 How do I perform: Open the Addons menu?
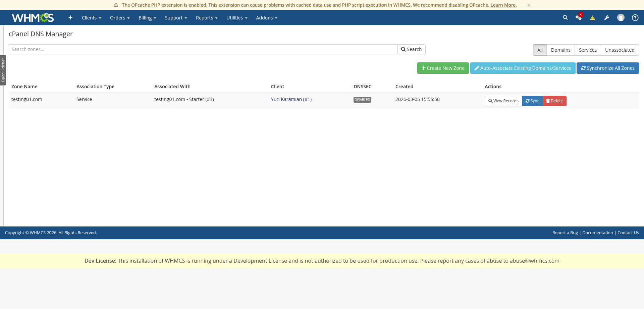[266, 18]
